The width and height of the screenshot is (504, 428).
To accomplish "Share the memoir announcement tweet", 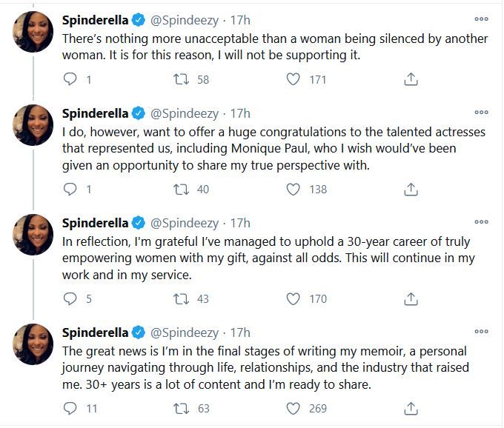I will pos(411,409).
